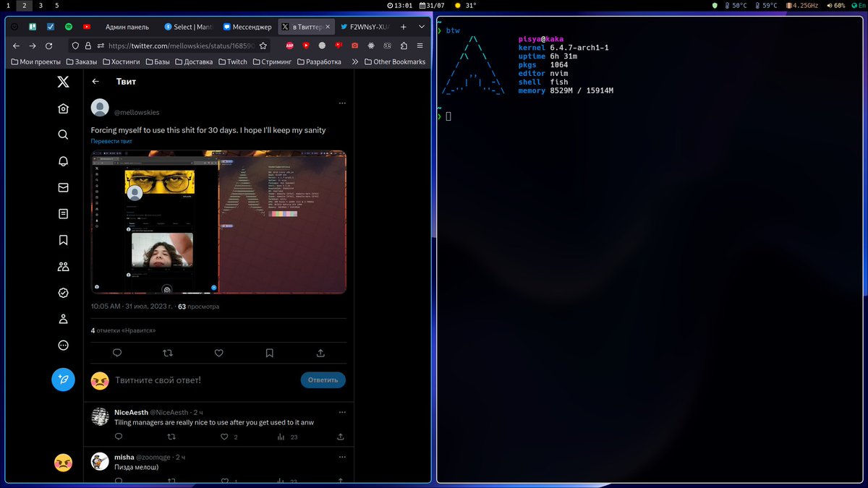Screen dimensions: 868x488
Task: Like NiceAesth's reply
Action: 225,437
